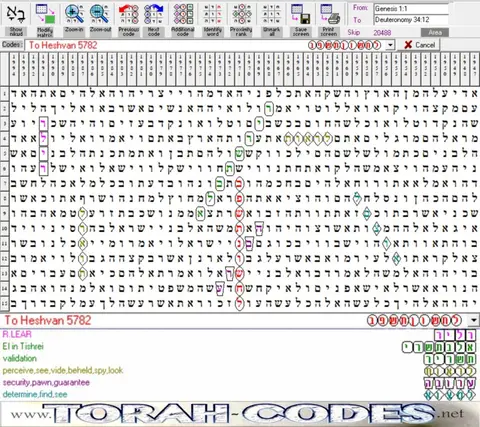The image size is (480, 427).
Task: Expand the Codes combo box arrow
Action: (x=390, y=45)
